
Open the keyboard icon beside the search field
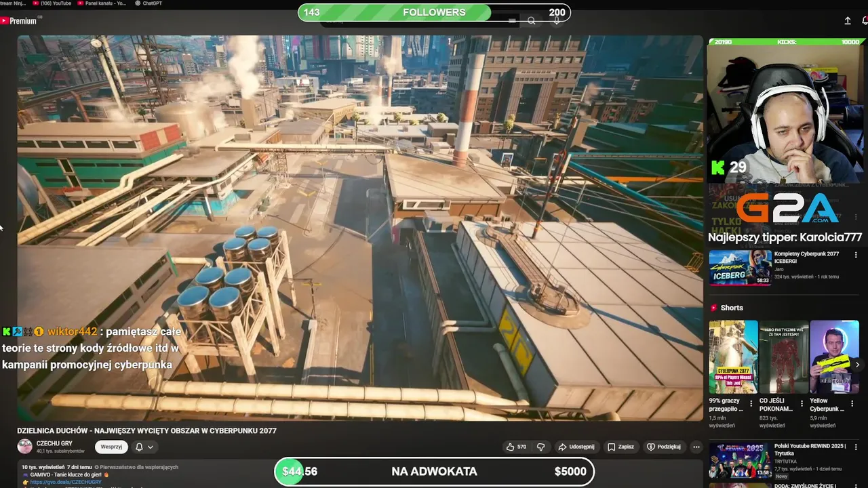pyautogui.click(x=512, y=21)
